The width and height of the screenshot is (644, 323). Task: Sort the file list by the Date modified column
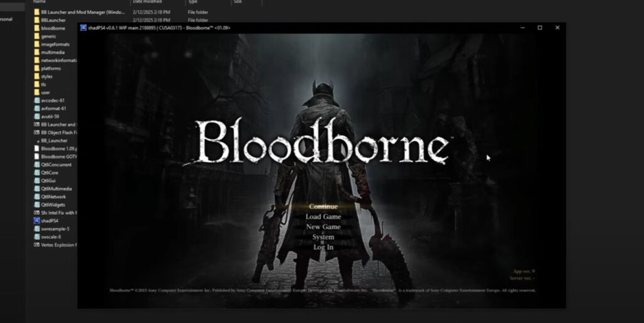(x=148, y=2)
